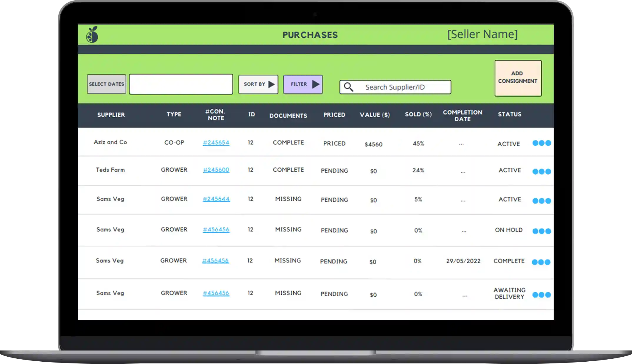This screenshot has width=632, height=364.
Task: Focus the date range input field
Action: pos(181,84)
